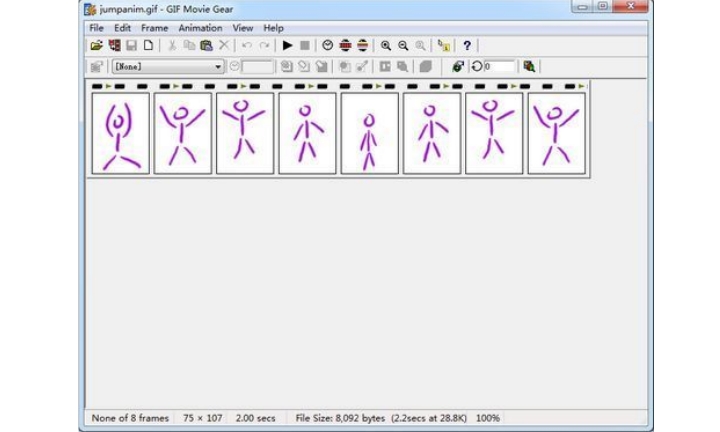Zoom in with the magnifier plus

(x=386, y=45)
